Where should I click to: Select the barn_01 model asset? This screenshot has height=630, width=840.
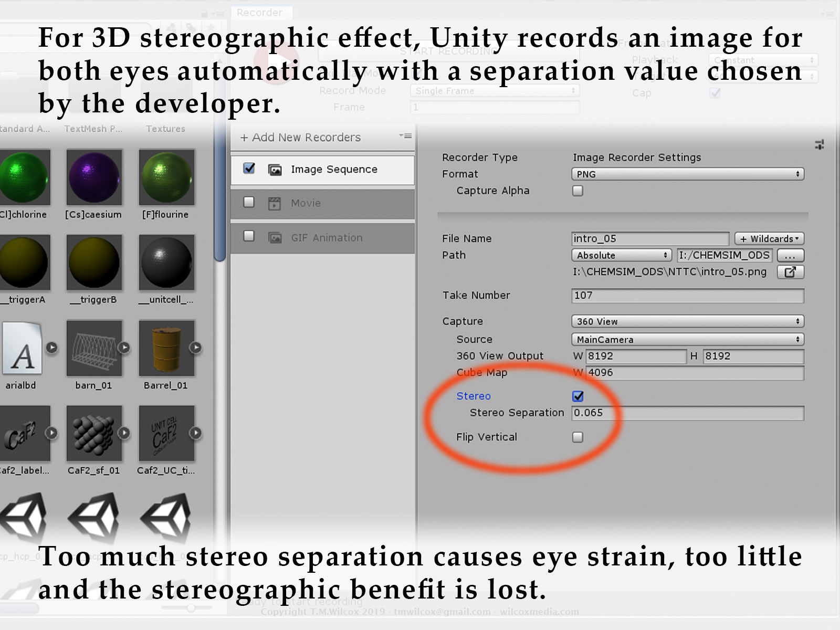[94, 348]
